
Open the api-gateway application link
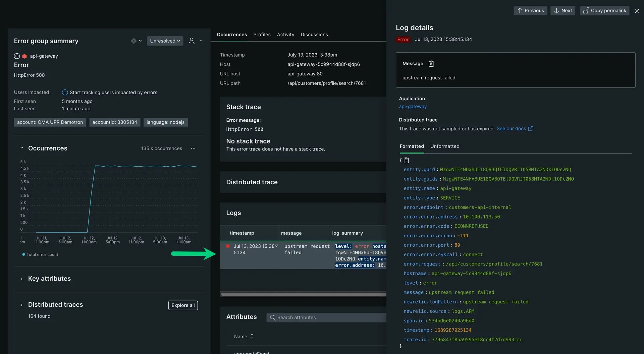(x=413, y=106)
